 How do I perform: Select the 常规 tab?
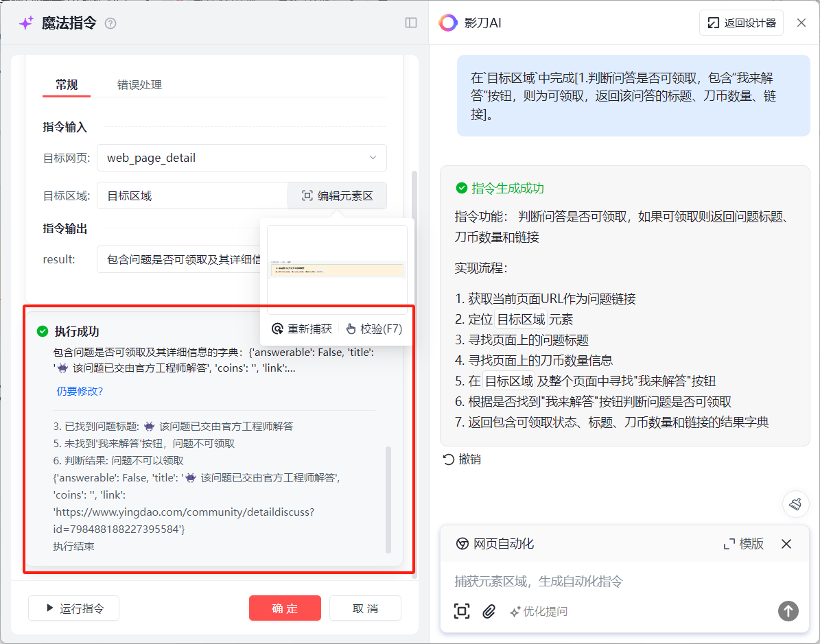click(x=67, y=85)
